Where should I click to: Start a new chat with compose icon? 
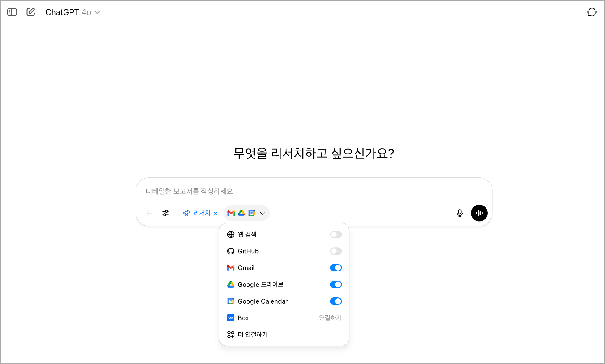(x=31, y=12)
